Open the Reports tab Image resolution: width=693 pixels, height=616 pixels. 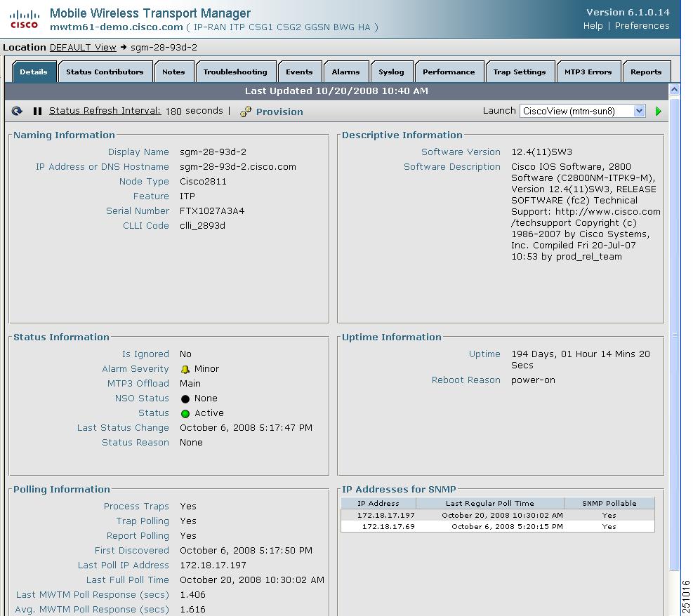coord(646,72)
